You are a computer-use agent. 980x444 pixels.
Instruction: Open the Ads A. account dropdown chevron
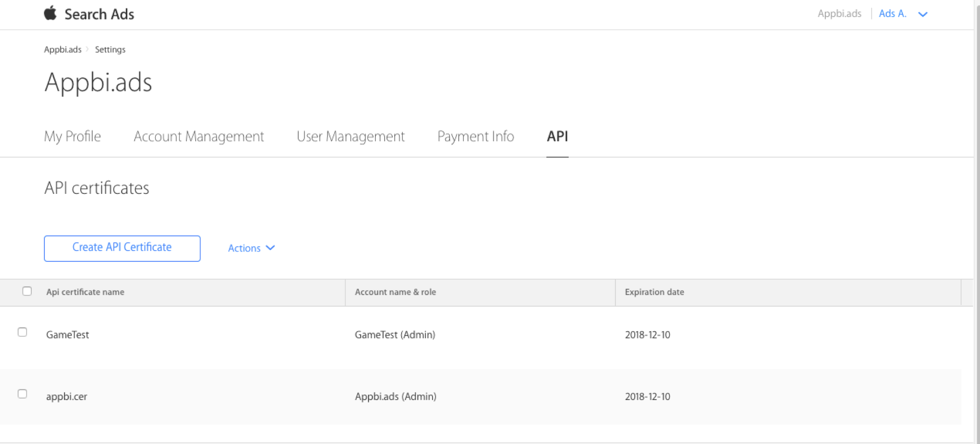point(922,14)
